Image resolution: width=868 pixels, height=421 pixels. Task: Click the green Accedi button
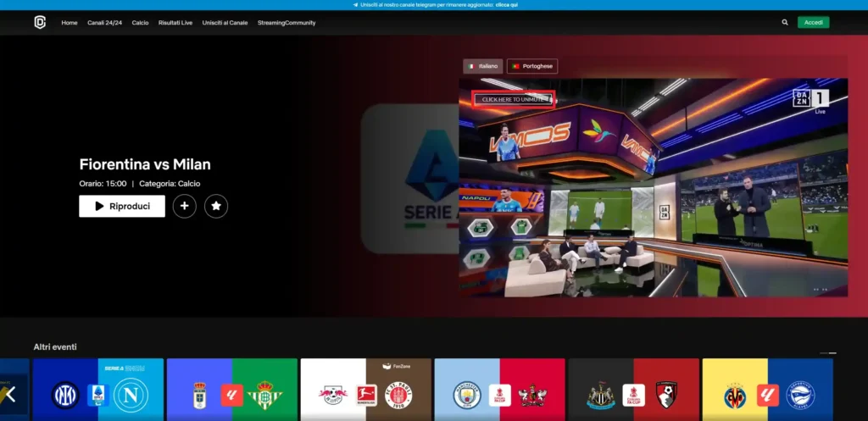pos(813,23)
